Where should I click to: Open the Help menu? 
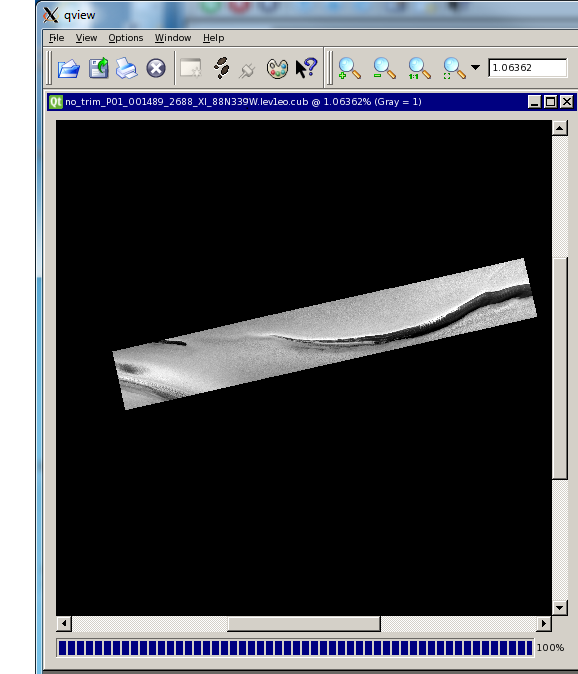pos(214,38)
